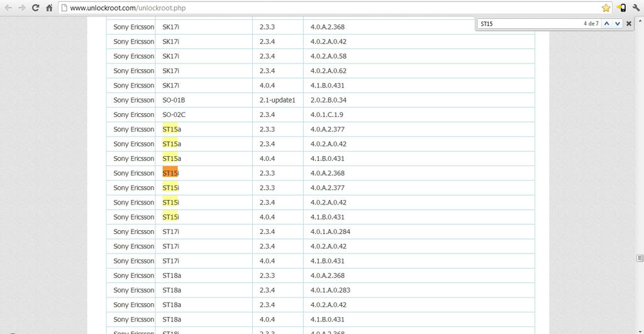Click build number 4.0.2.A.0.62

pyautogui.click(x=328, y=71)
